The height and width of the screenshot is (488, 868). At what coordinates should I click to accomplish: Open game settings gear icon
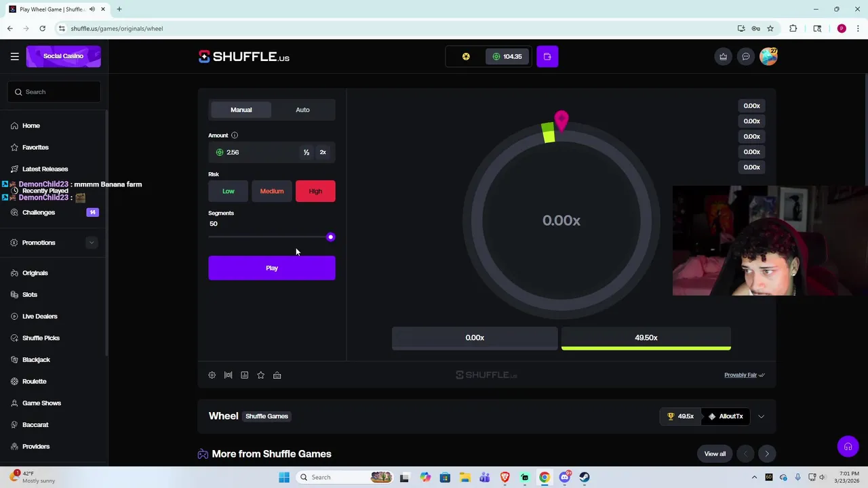[x=212, y=375]
